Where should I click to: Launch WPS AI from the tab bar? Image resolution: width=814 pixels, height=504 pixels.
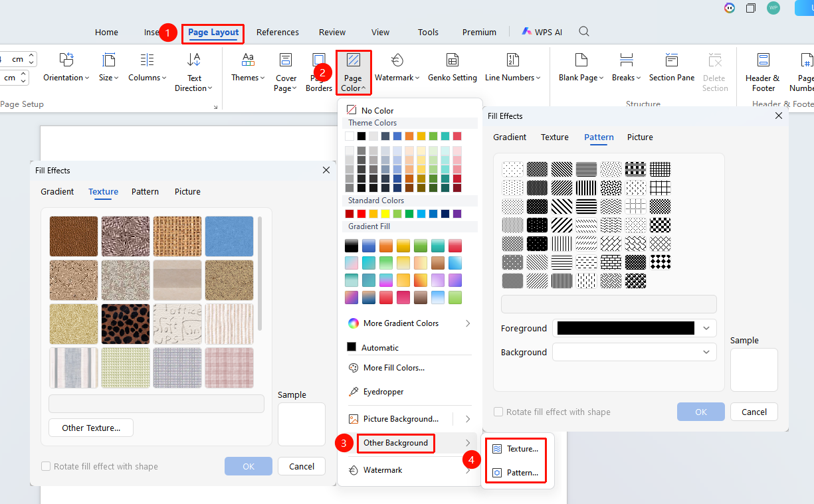point(542,32)
